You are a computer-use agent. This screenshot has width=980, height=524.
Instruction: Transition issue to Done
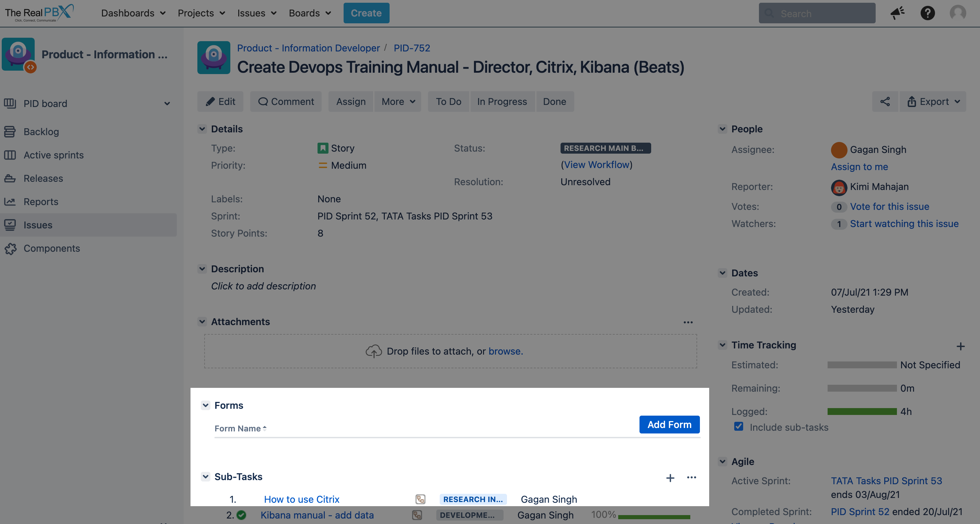555,102
